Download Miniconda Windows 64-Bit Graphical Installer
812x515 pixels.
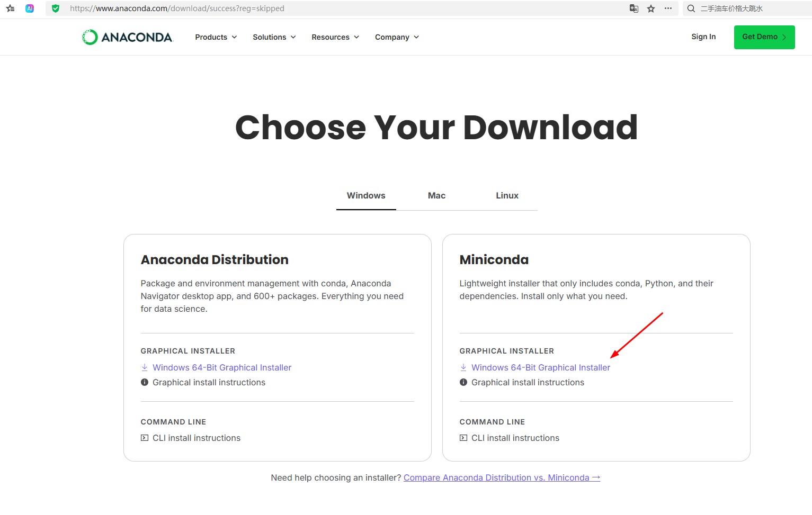pos(541,367)
